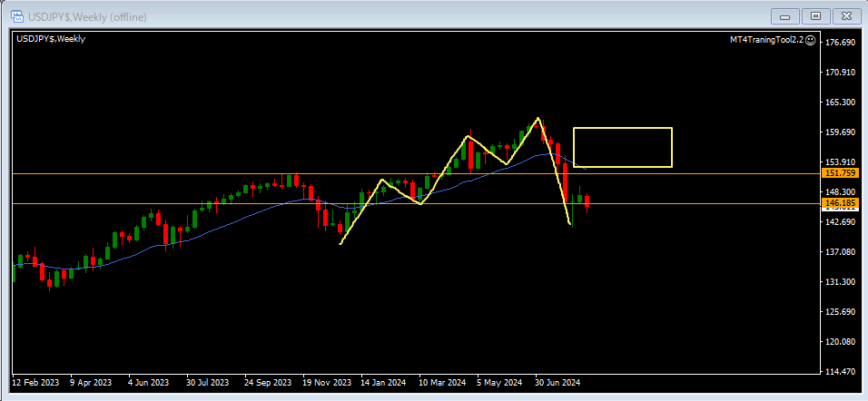The width and height of the screenshot is (868, 401).
Task: Click the 146.185 price level tag
Action: (839, 203)
